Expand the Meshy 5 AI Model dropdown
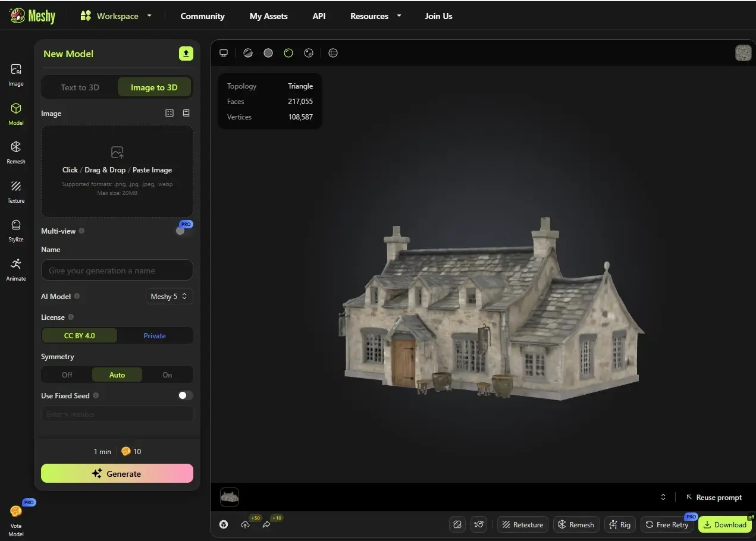 click(169, 296)
